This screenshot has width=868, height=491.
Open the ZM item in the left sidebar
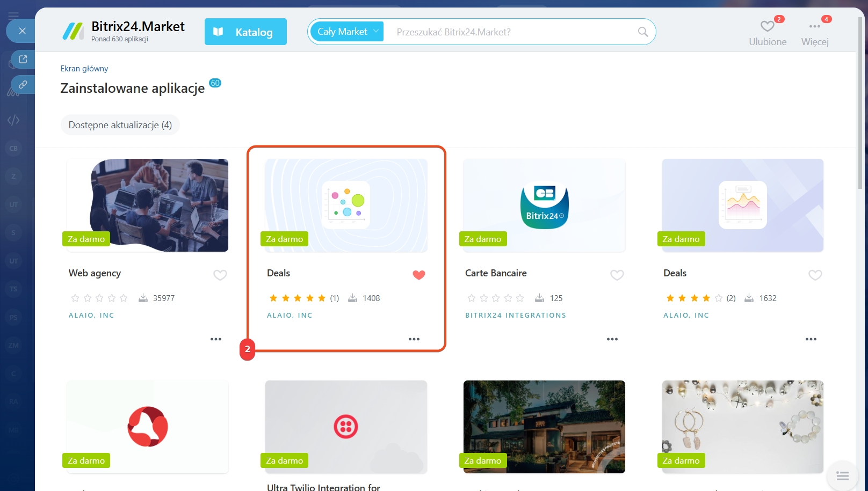point(13,345)
